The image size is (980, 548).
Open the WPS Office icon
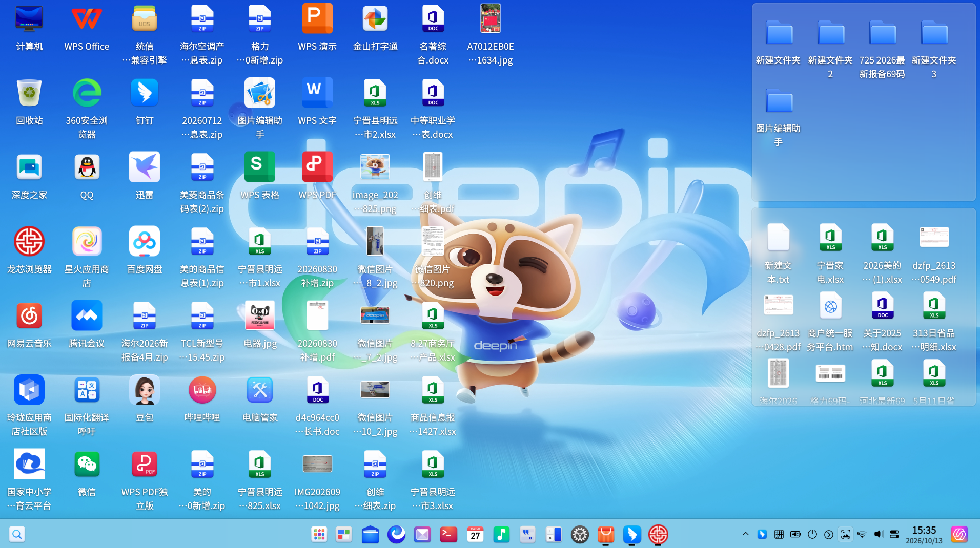click(87, 19)
